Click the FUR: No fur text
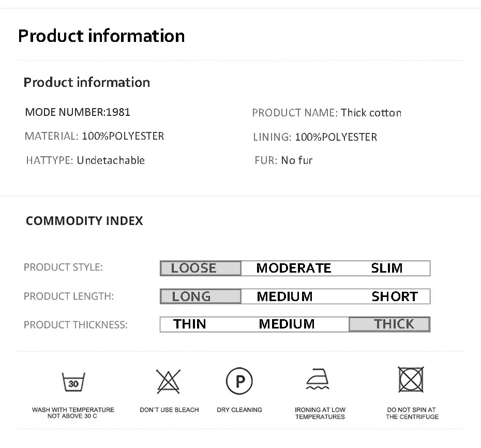Screen dimensions: 481x448 pyautogui.click(x=283, y=160)
